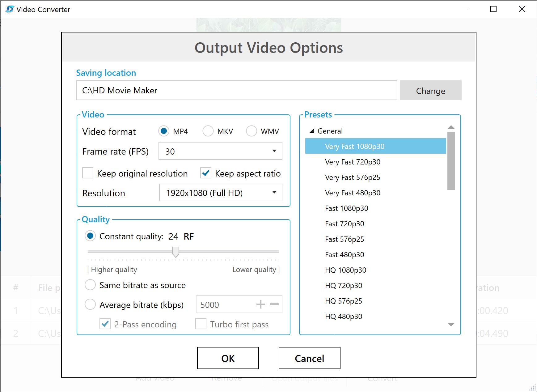The height and width of the screenshot is (392, 537).
Task: Decrease average bitrate with the minus icon
Action: point(274,305)
